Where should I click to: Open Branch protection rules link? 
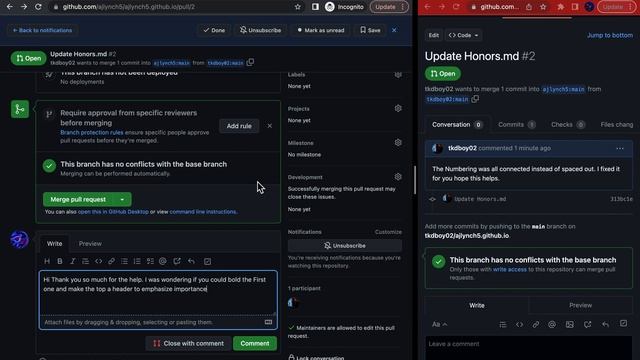[x=92, y=132]
